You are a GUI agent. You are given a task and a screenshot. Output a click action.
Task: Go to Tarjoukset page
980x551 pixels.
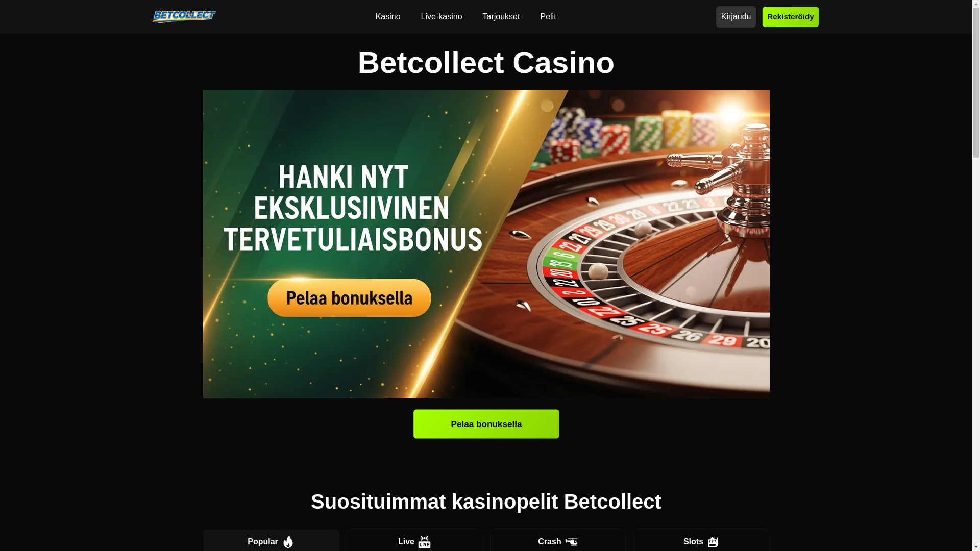coord(501,17)
